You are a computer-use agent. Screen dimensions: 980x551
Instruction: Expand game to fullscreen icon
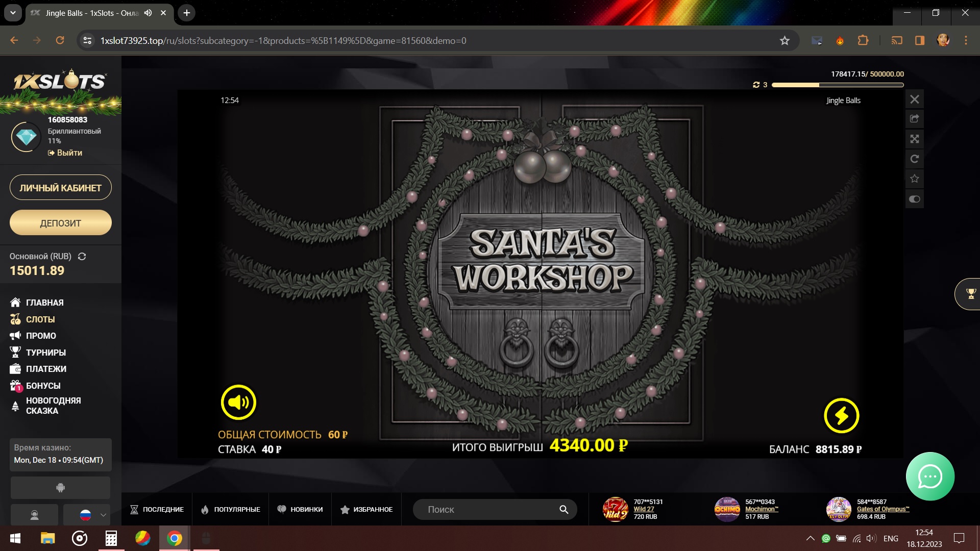pos(915,139)
